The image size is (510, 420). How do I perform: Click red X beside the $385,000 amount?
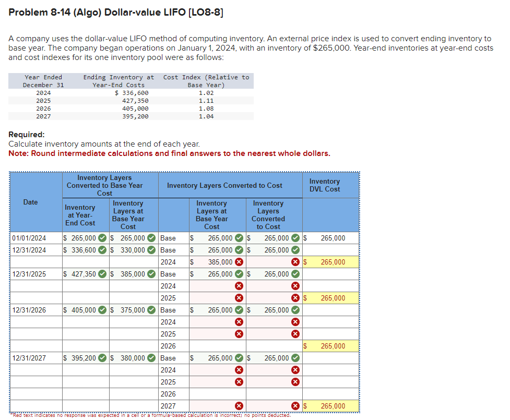tap(239, 262)
